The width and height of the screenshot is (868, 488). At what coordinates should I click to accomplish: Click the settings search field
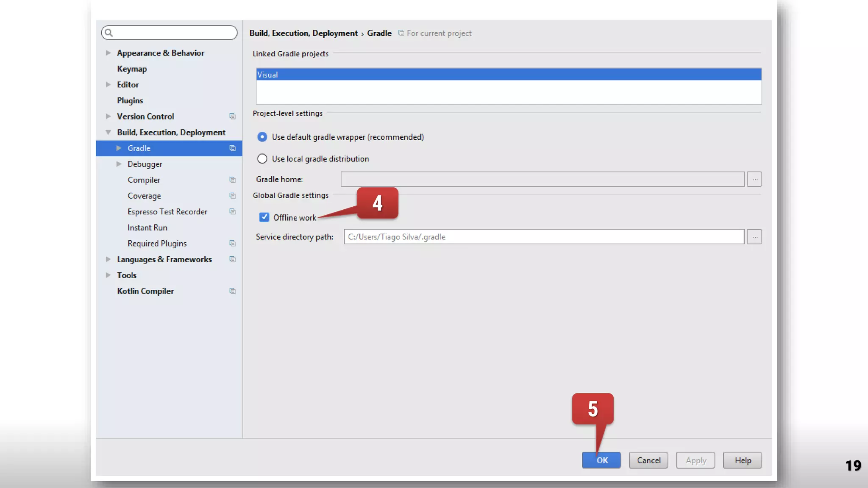click(x=174, y=33)
